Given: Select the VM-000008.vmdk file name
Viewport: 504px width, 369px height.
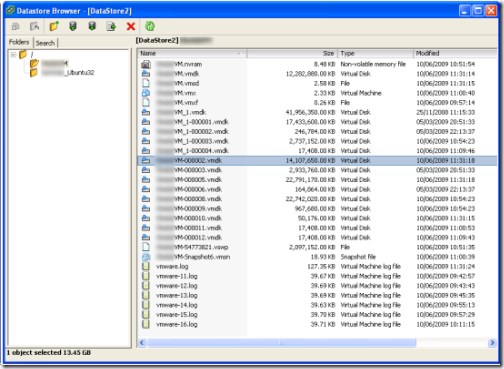Looking at the screenshot, I should [x=189, y=199].
